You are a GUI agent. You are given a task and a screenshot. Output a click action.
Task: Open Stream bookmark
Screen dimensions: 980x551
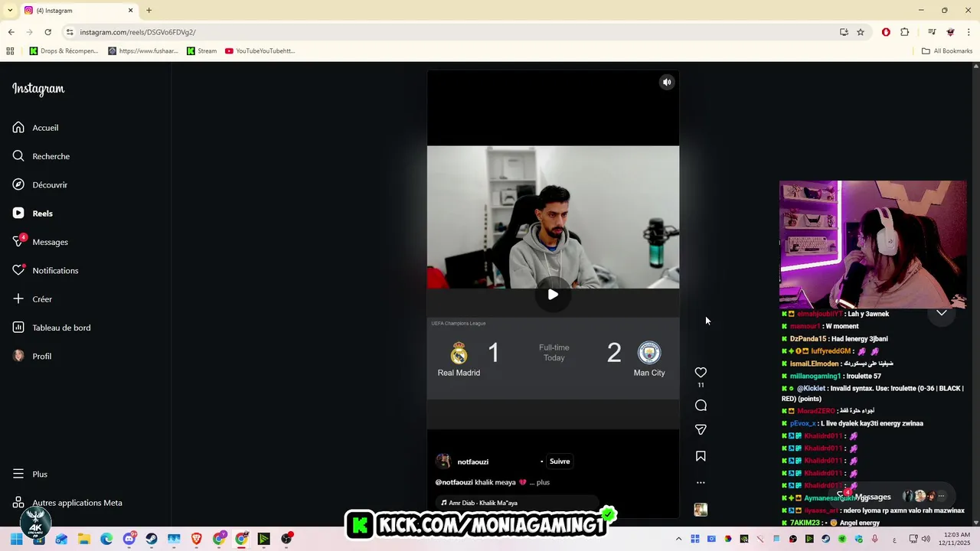click(x=201, y=51)
